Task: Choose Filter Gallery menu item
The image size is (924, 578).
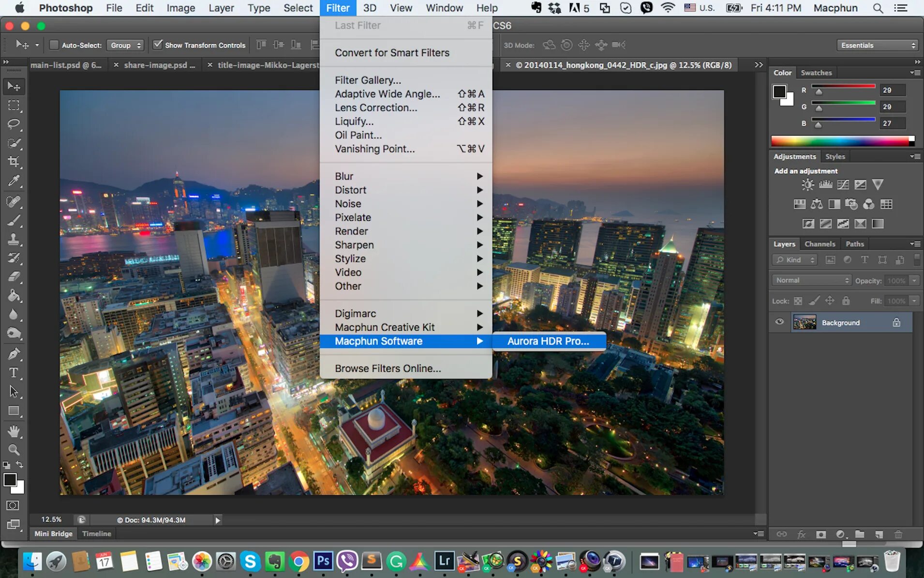Action: click(406, 80)
